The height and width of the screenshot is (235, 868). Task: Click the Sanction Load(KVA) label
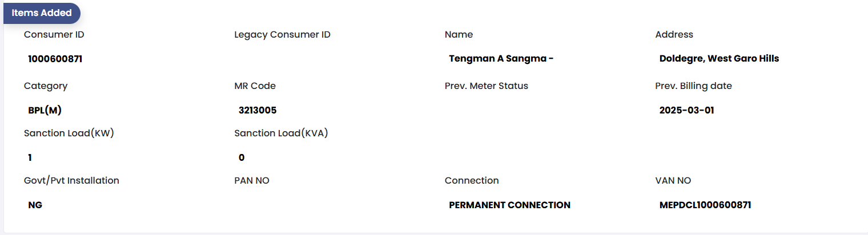point(281,133)
